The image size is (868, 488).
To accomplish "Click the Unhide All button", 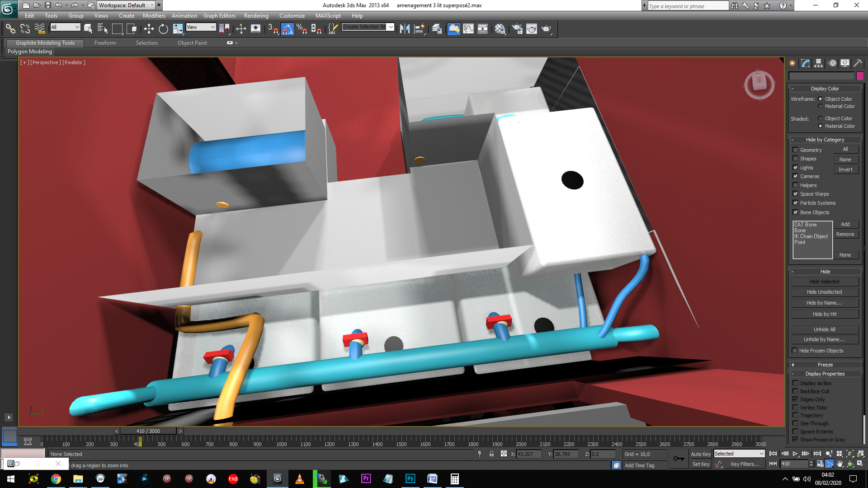I will pos(824,329).
